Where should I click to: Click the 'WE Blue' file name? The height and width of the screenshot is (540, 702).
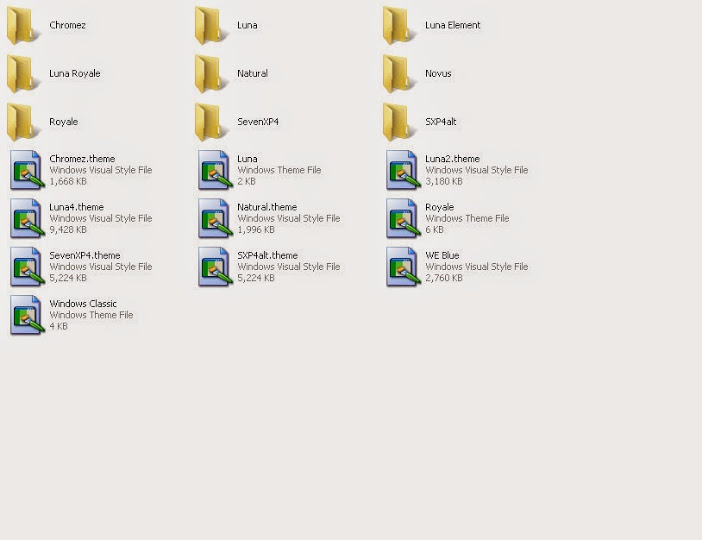(442, 255)
